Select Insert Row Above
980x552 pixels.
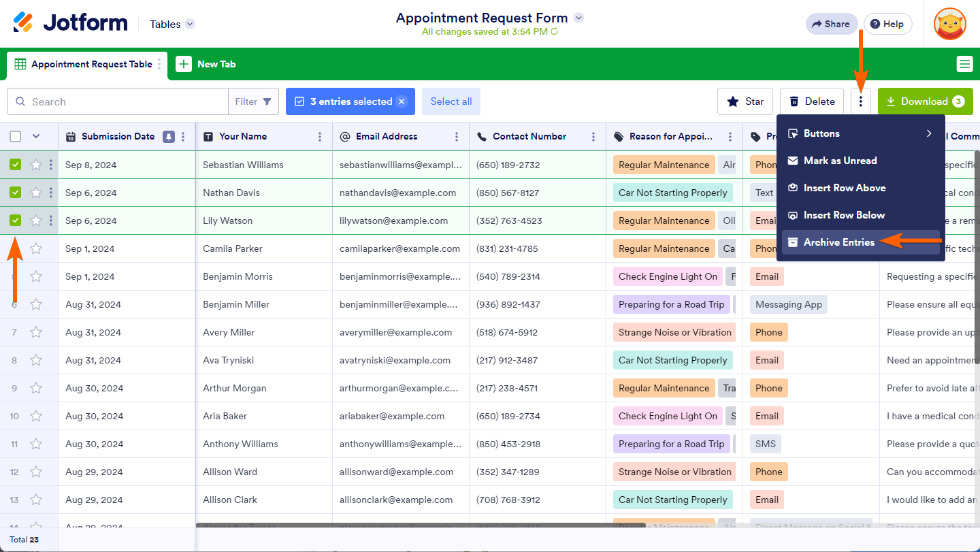coord(861,188)
